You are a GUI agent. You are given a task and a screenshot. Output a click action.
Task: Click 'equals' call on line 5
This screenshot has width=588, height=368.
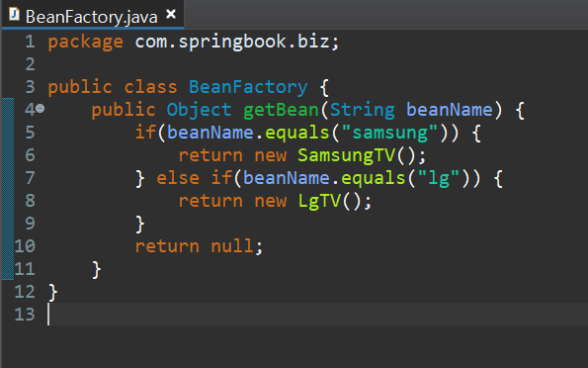[x=297, y=133]
